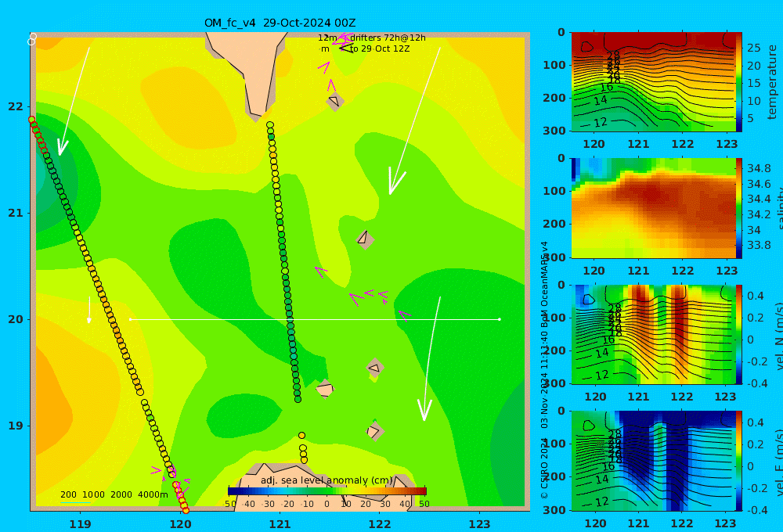Click latitude tick "22" on the main map
This screenshot has height=532, width=783.
(x=16, y=106)
